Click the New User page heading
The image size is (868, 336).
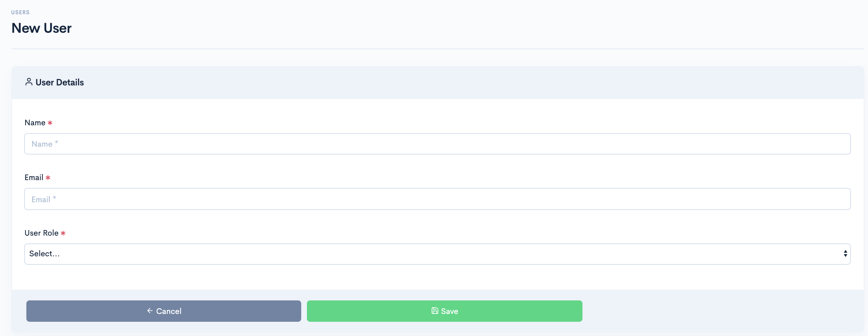point(42,28)
